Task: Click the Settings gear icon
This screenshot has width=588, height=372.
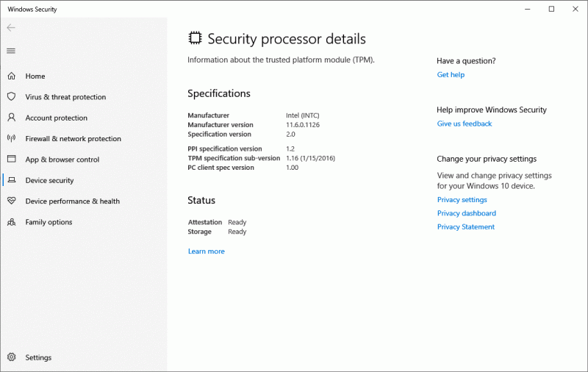Action: 11,357
